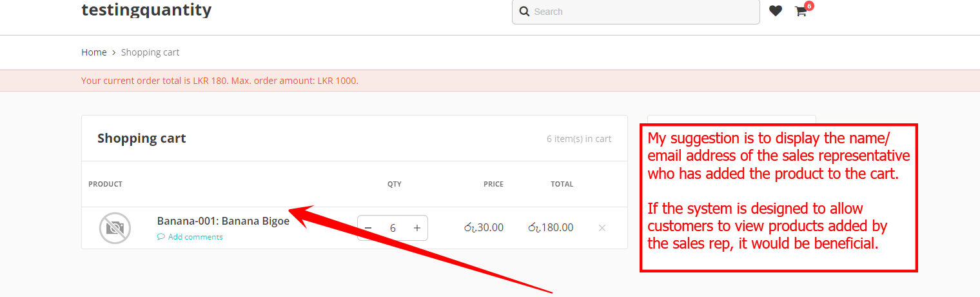Increase quantity with the plus button
The height and width of the screenshot is (297, 980).
click(x=417, y=228)
